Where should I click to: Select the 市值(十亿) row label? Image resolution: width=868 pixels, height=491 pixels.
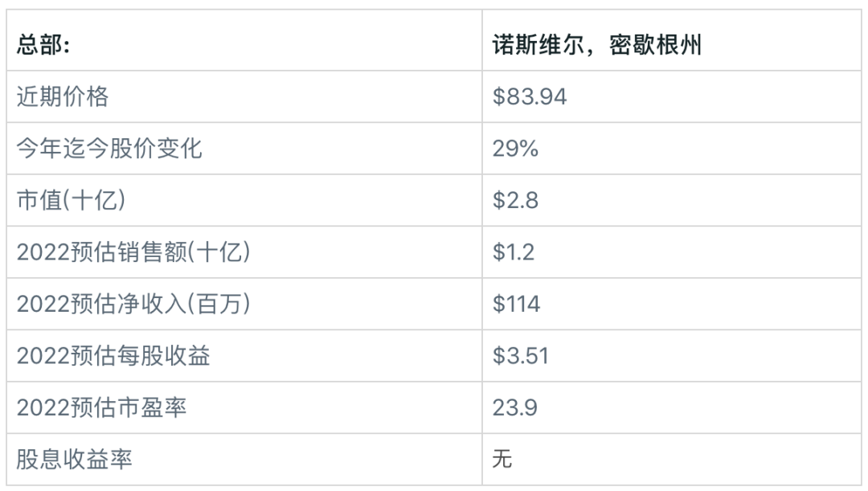72,200
